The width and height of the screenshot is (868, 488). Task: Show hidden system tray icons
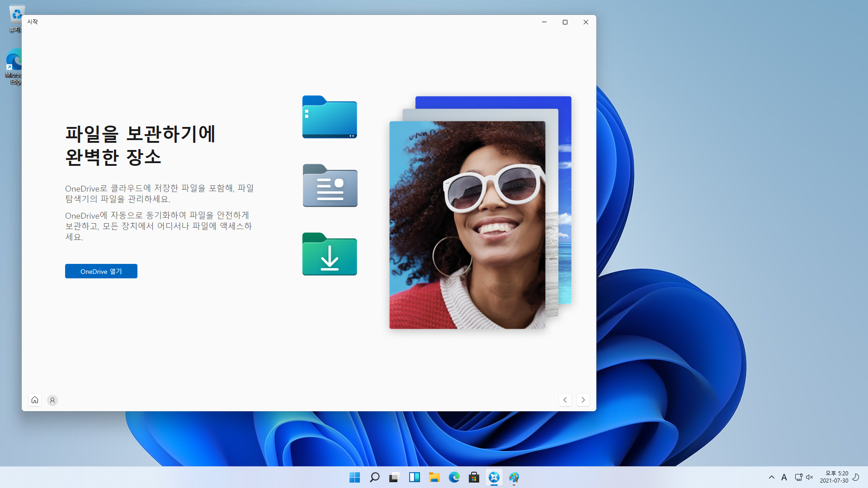tap(772, 477)
